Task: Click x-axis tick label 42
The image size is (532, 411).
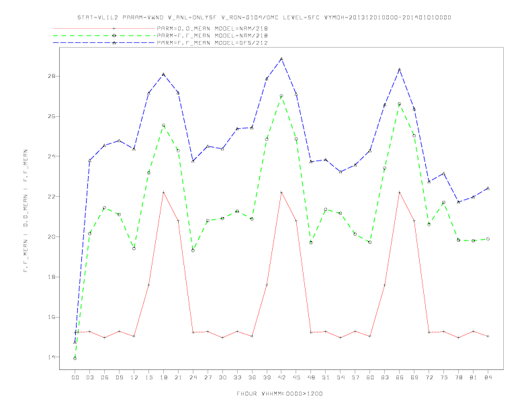Action: (281, 377)
